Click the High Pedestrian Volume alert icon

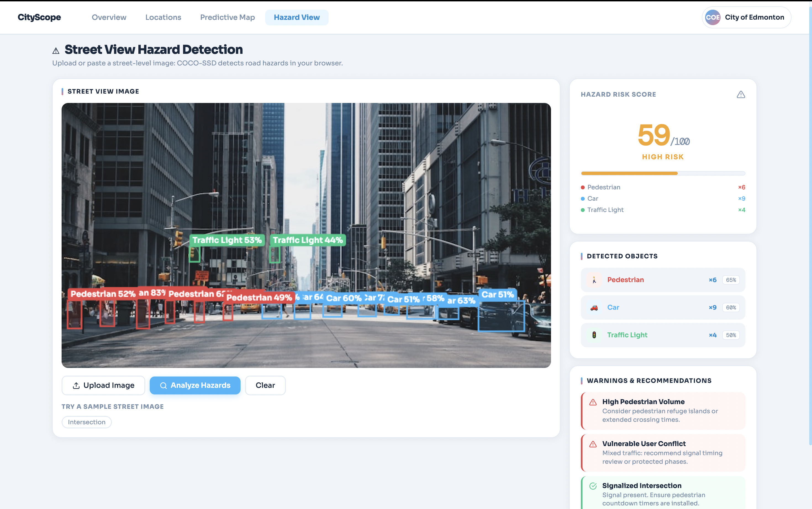(593, 402)
